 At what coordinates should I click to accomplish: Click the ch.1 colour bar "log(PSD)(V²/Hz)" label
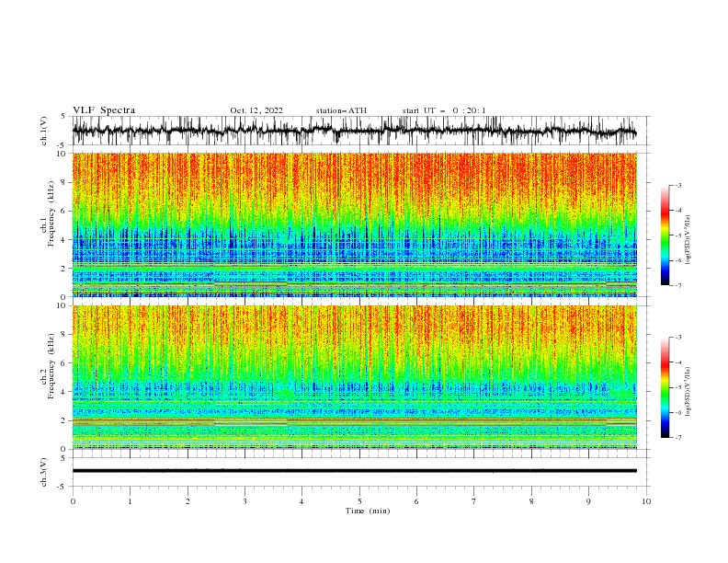tap(688, 240)
